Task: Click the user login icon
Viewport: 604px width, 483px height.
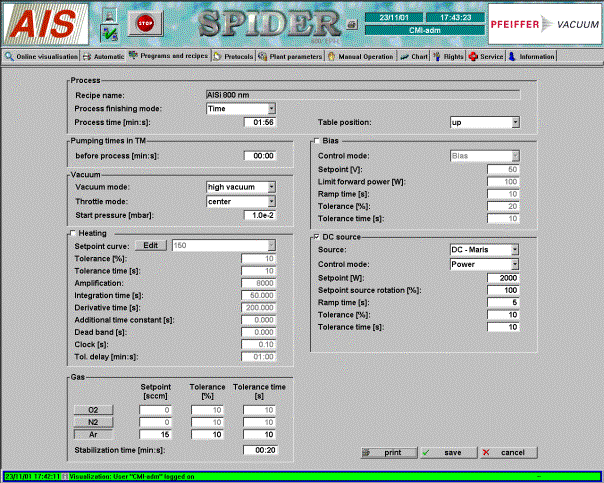Action: point(110,15)
